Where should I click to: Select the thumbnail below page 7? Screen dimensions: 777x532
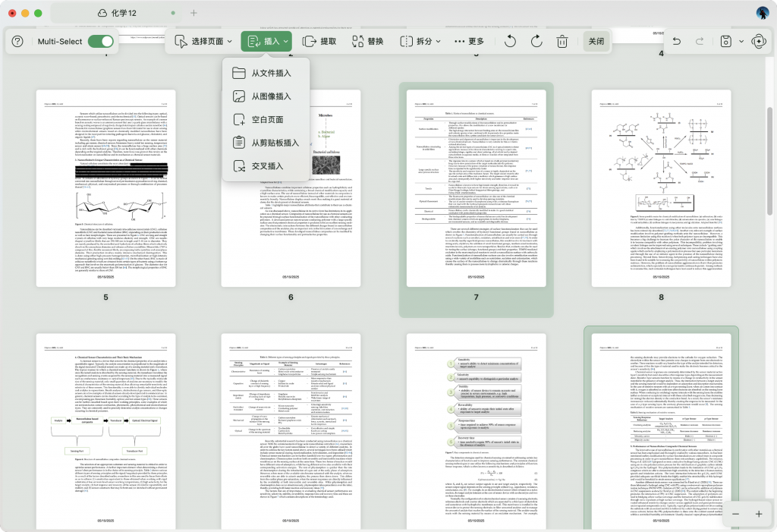point(477,431)
